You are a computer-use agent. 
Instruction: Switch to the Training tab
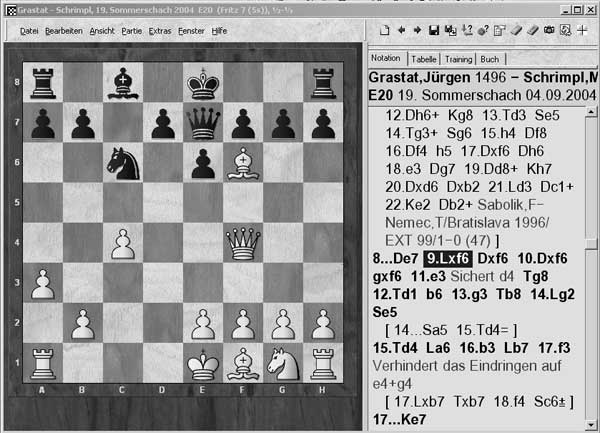[458, 59]
